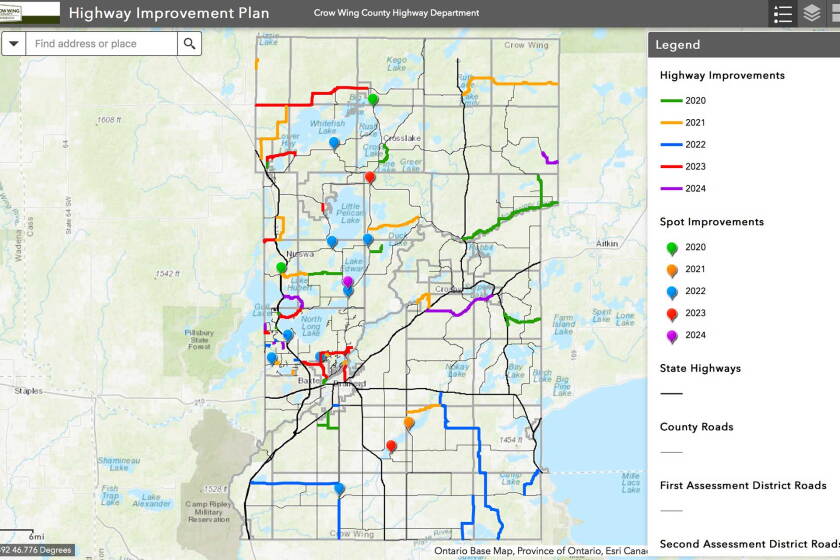Click the Ontario Base Map attribution text
840x560 pixels.
(541, 550)
